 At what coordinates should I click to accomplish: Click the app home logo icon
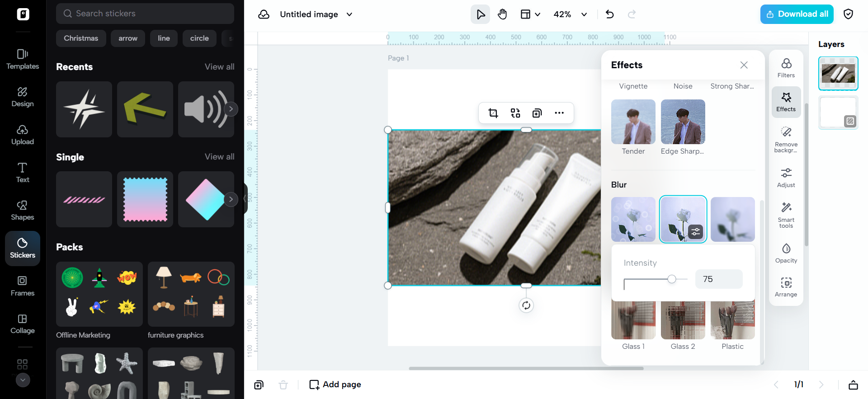(x=23, y=14)
